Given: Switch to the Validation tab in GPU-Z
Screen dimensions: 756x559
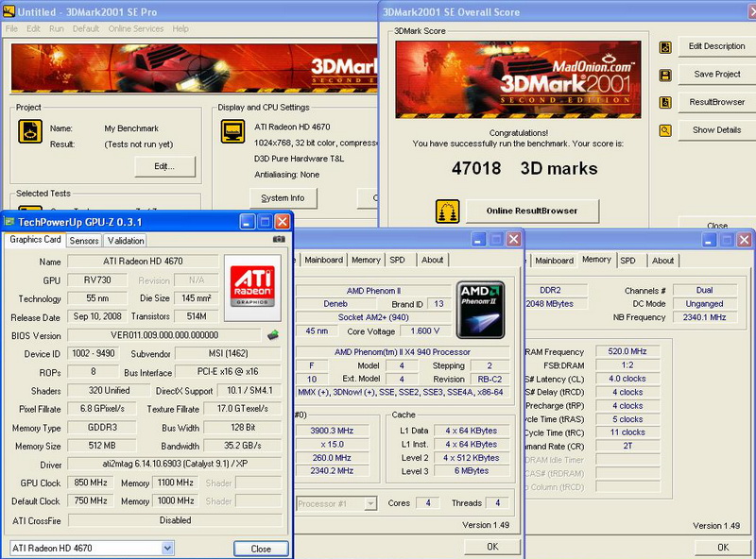Looking at the screenshot, I should point(126,241).
